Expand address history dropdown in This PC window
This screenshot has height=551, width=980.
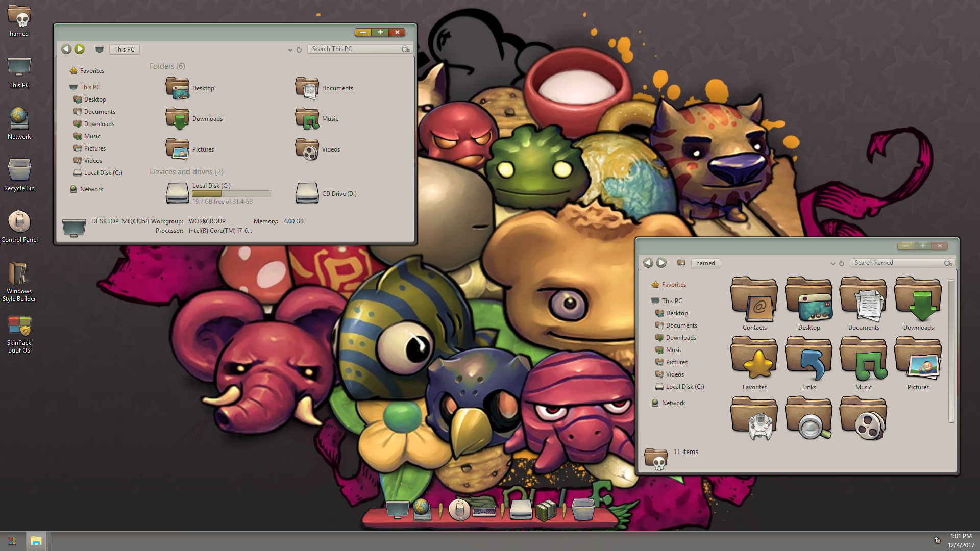pyautogui.click(x=290, y=49)
